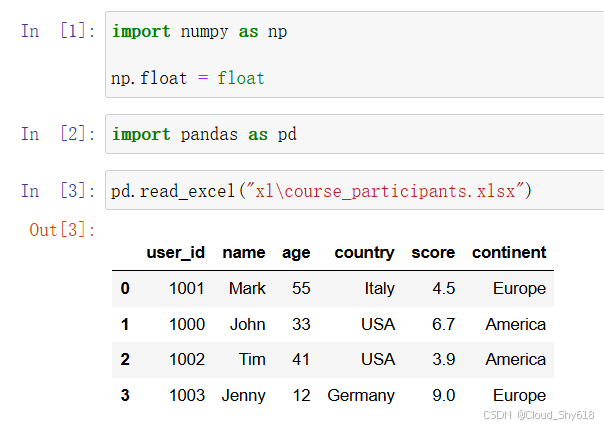
Task: Click the name cell Jenny
Action: pyautogui.click(x=243, y=396)
